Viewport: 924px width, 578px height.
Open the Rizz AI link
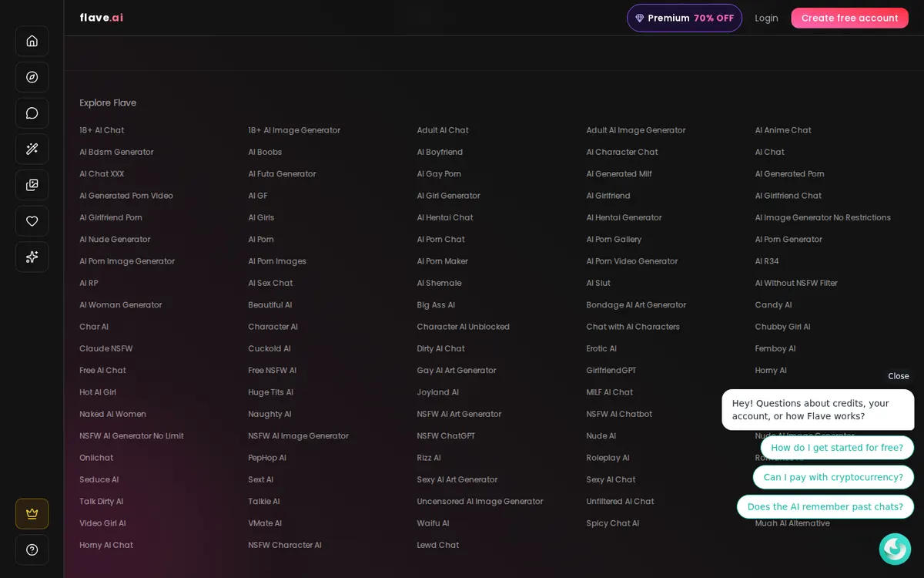(x=429, y=458)
